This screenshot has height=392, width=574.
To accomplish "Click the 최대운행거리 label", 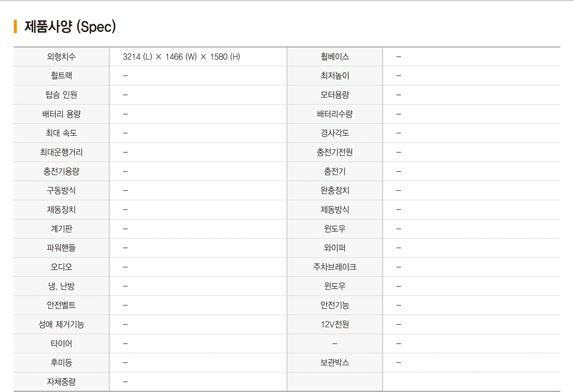I will pos(61,152).
